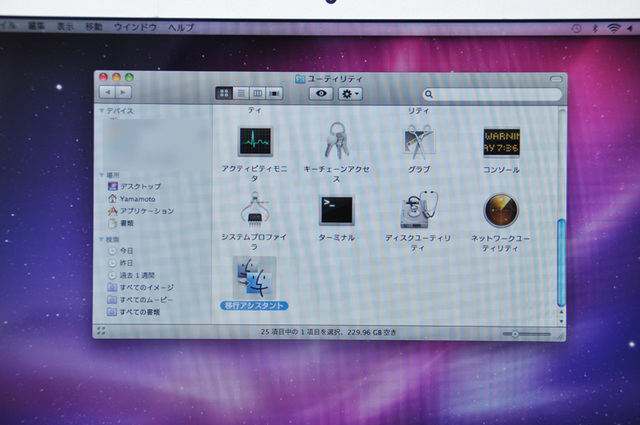Switch to icon view mode
Image resolution: width=640 pixels, height=425 pixels.
(224, 93)
